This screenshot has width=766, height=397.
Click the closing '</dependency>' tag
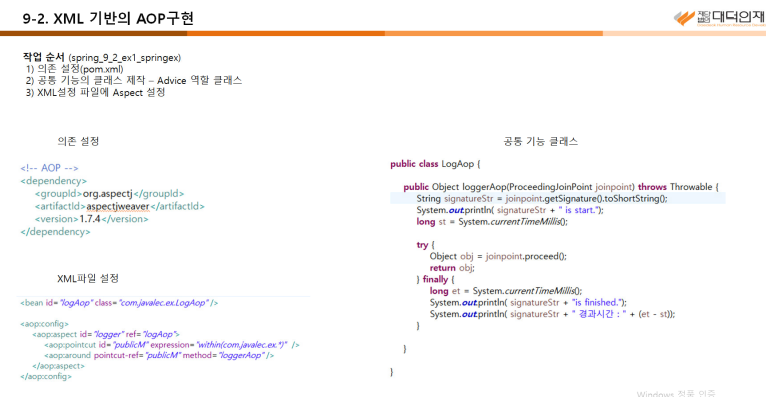tap(55, 231)
